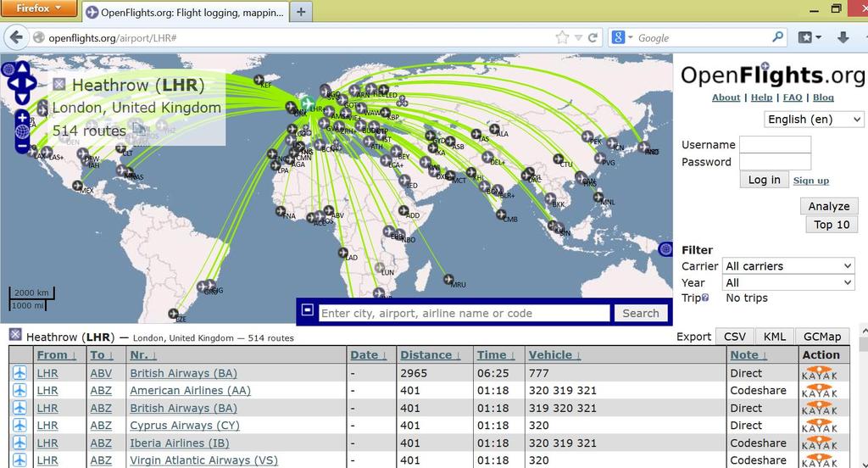Open URL history dropdown arrow

pos(578,37)
